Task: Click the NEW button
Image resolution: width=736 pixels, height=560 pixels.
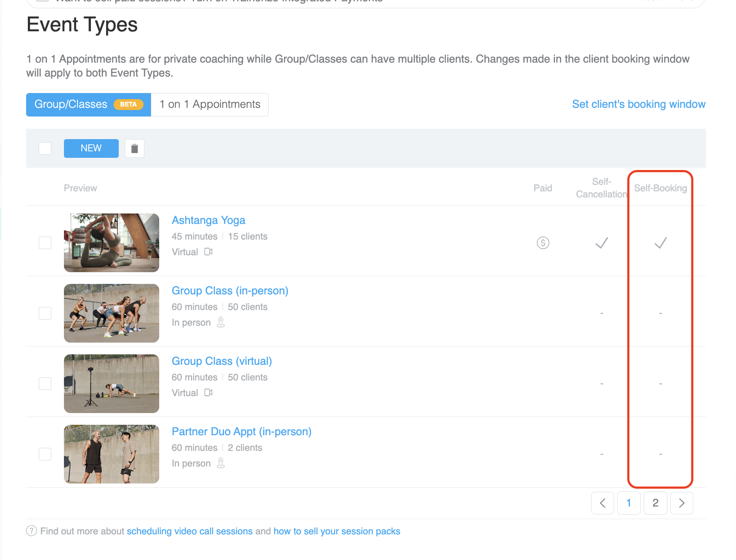Action: pos(91,149)
